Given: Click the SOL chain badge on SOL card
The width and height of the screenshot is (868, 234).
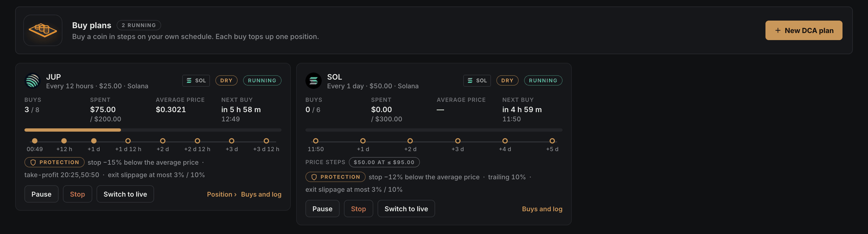Looking at the screenshot, I should (x=477, y=81).
